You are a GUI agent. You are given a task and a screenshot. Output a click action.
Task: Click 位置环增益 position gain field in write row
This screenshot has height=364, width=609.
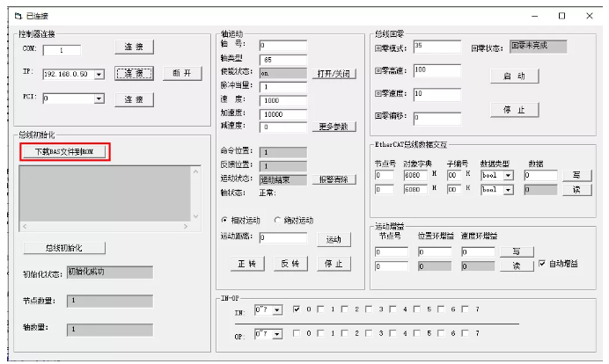click(435, 251)
